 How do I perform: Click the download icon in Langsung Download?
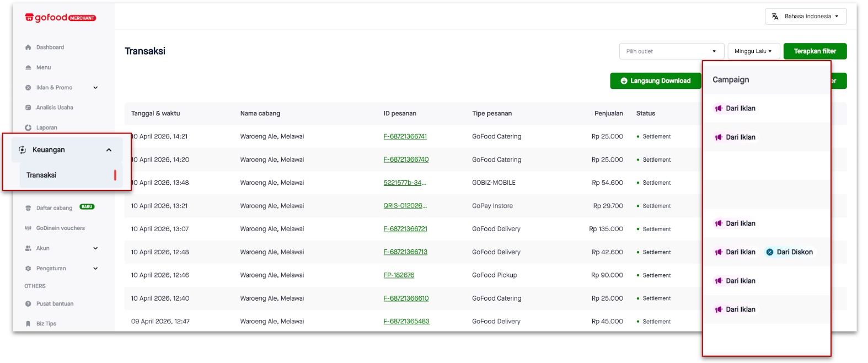pyautogui.click(x=624, y=81)
